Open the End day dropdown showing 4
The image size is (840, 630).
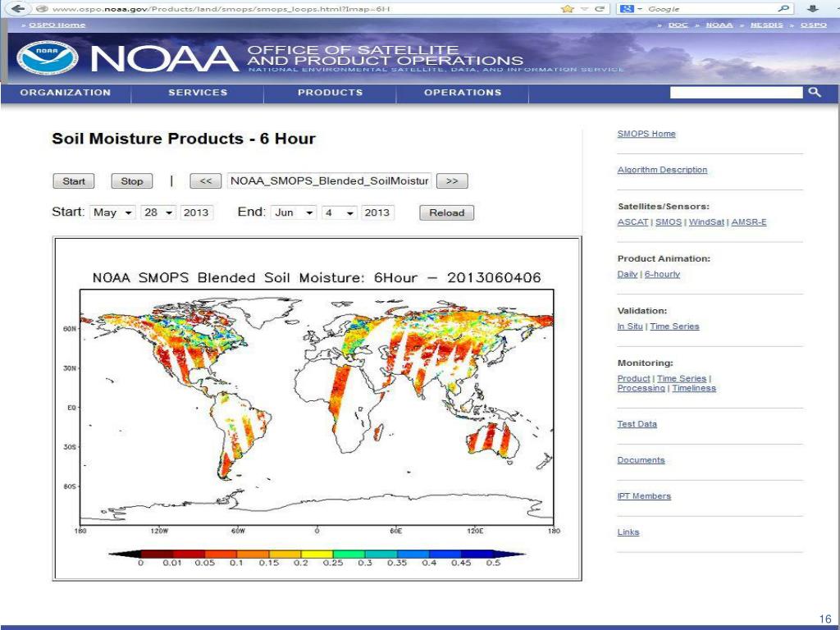pyautogui.click(x=339, y=212)
